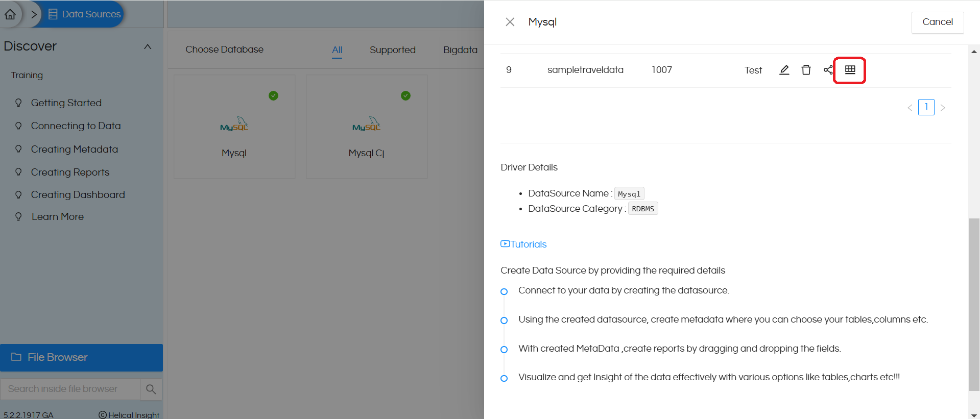
Task: Click the lightbulb icon beside Creating Metadata
Action: [x=18, y=149]
